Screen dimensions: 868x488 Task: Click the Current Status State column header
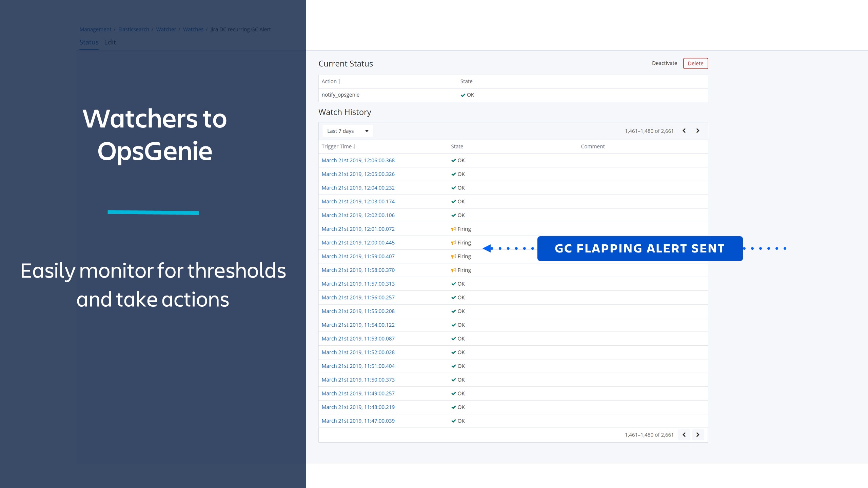466,81
